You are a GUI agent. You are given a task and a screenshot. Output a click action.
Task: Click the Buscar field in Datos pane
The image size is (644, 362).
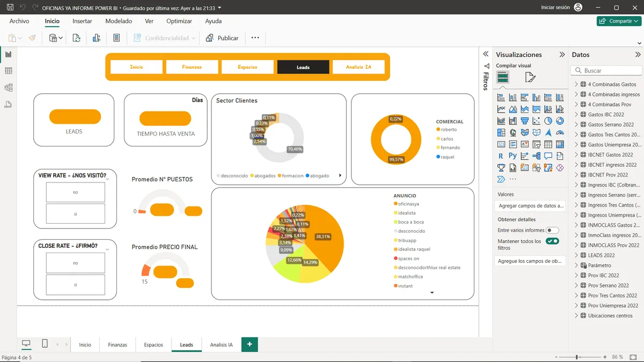pyautogui.click(x=606, y=70)
